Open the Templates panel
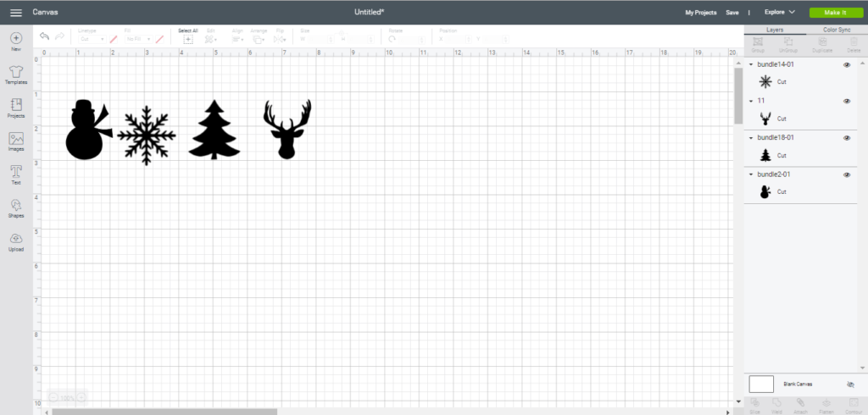This screenshot has width=868, height=415. pyautogui.click(x=16, y=74)
